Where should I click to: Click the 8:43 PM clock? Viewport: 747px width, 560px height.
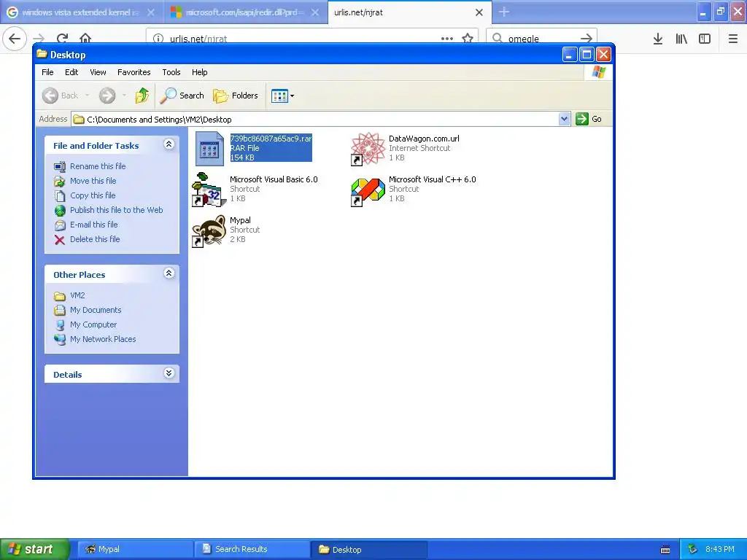720,550
